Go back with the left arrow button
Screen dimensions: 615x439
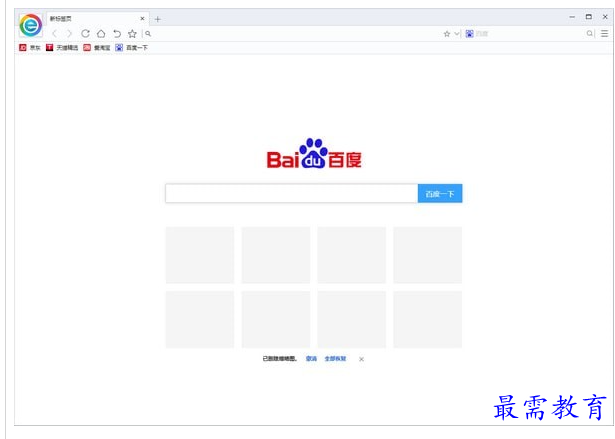coord(55,34)
